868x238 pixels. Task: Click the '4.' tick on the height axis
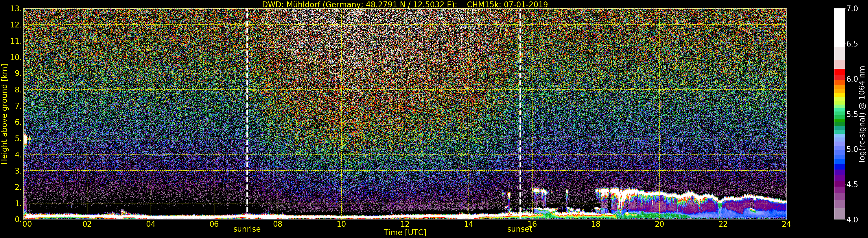[x=18, y=155]
